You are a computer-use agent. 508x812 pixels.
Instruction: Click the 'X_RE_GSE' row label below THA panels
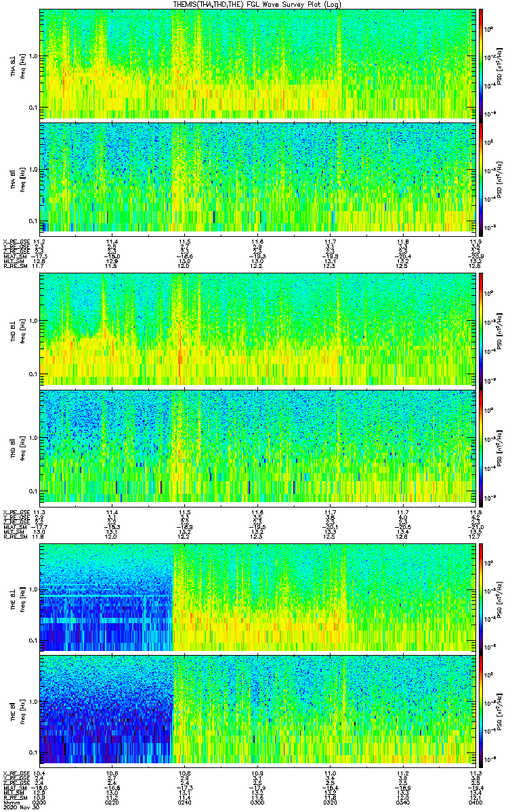click(16, 242)
